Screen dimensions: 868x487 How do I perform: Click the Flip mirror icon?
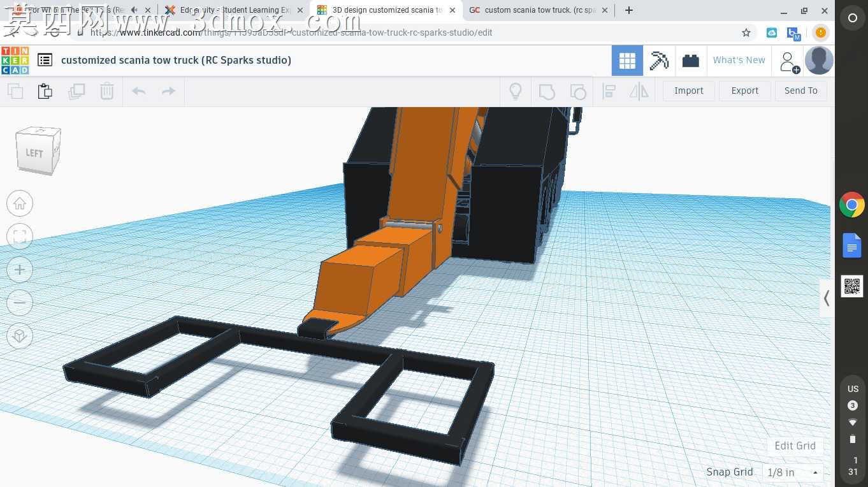[x=639, y=91]
